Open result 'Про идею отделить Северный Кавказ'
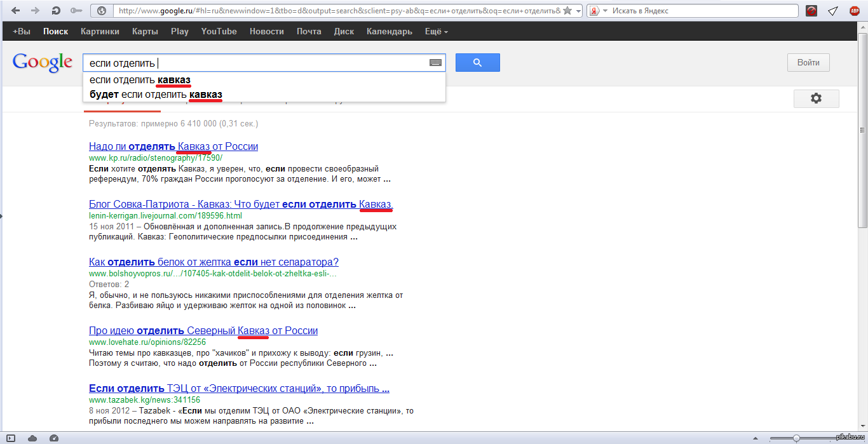Viewport: 868px width, 444px height. pos(203,330)
